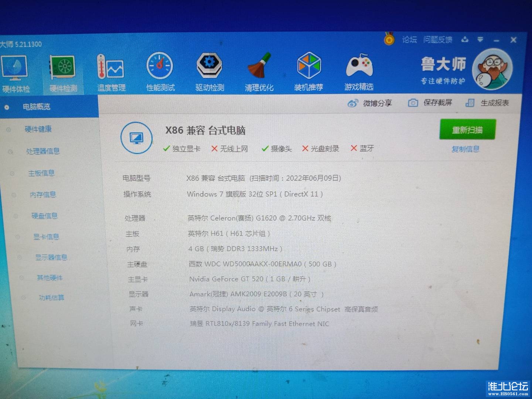
Task: Open the 显卡信息 sidebar item
Action: pyautogui.click(x=46, y=236)
